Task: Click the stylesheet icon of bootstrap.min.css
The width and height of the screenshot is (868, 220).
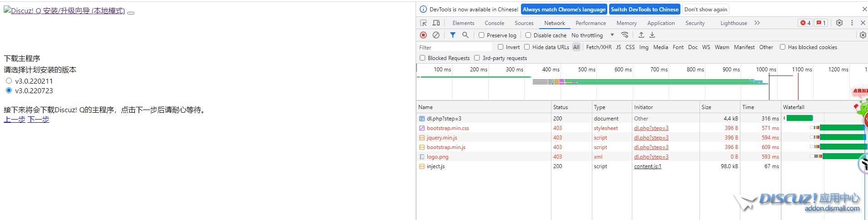Action: (422, 128)
